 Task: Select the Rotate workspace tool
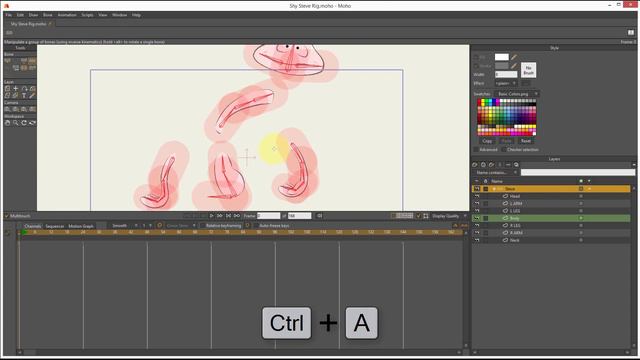(x=24, y=122)
